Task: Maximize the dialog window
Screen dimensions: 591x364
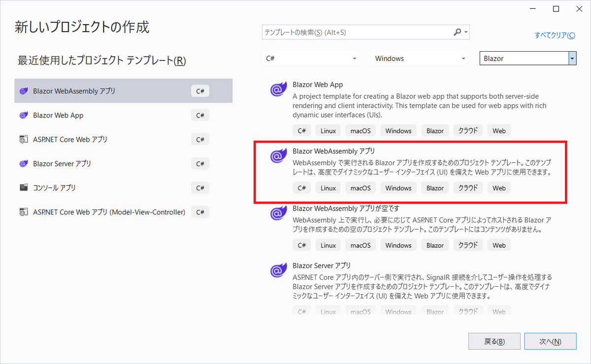Action: tap(556, 9)
